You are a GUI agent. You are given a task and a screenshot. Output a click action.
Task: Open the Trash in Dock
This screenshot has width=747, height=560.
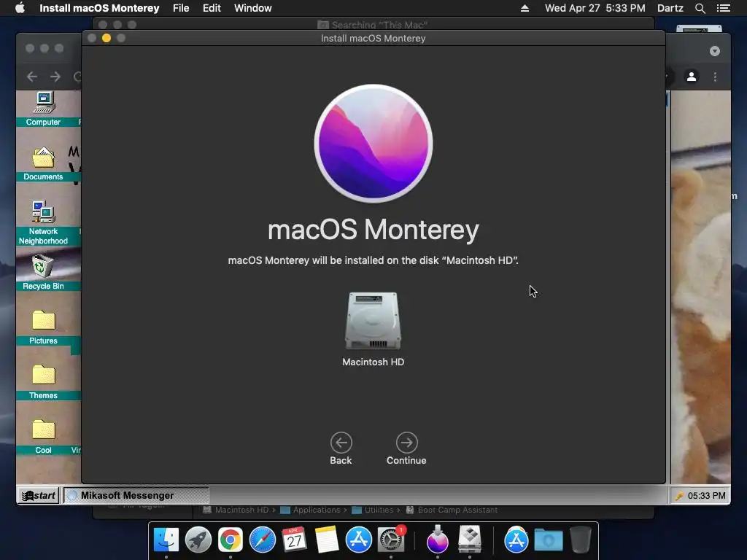580,540
